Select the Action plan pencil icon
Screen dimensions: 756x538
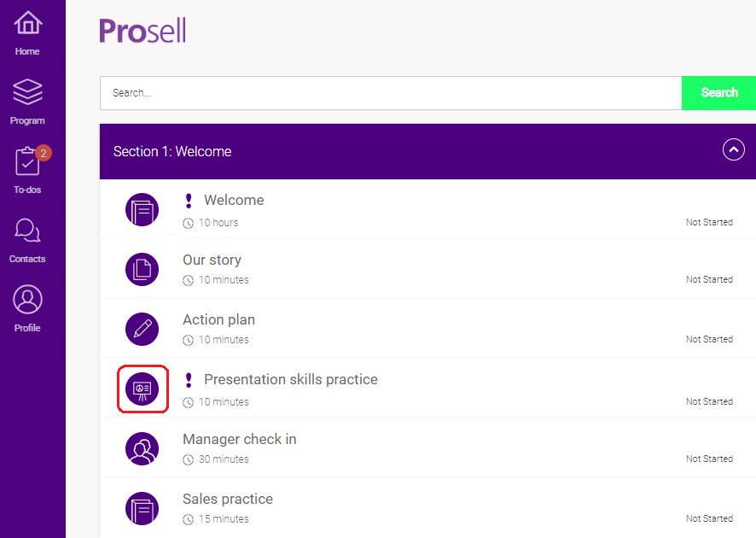(142, 329)
